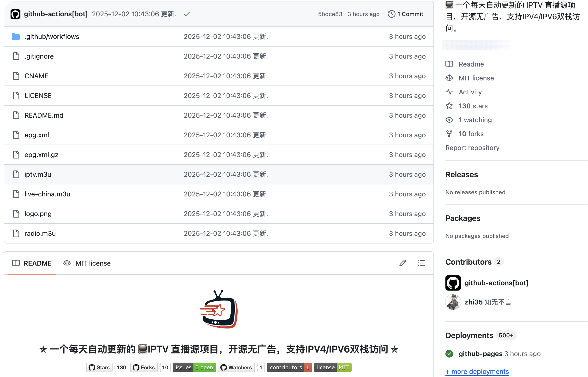Click the folder icon beside .github/workflows
The height and width of the screenshot is (377, 588).
pyautogui.click(x=15, y=36)
